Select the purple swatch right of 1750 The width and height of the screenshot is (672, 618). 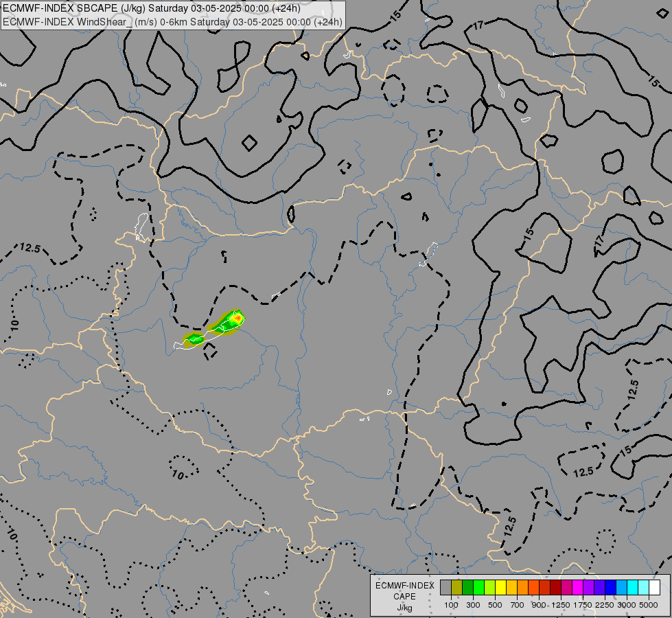pyautogui.click(x=588, y=588)
